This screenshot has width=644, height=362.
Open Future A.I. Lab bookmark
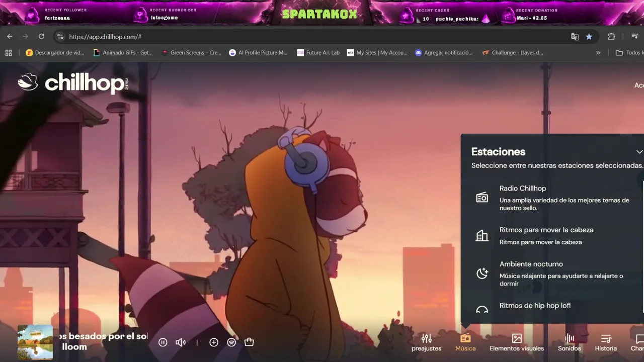coord(318,52)
